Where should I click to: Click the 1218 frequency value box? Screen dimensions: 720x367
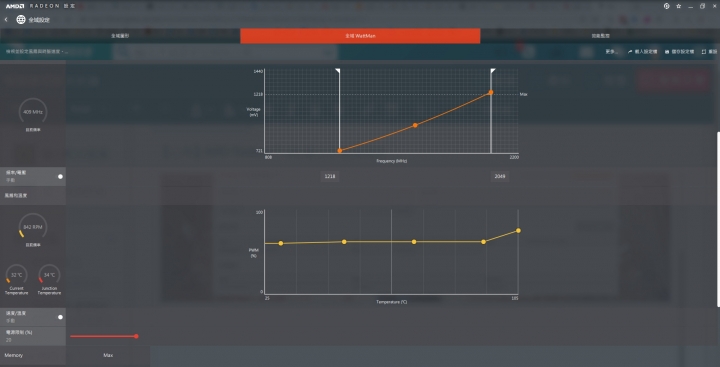pos(330,176)
